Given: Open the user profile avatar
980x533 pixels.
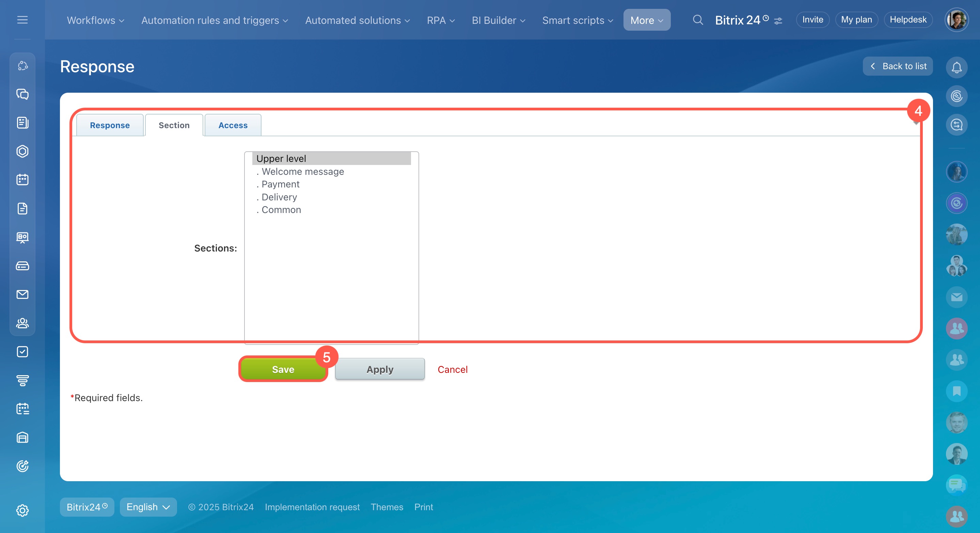Looking at the screenshot, I should (956, 20).
